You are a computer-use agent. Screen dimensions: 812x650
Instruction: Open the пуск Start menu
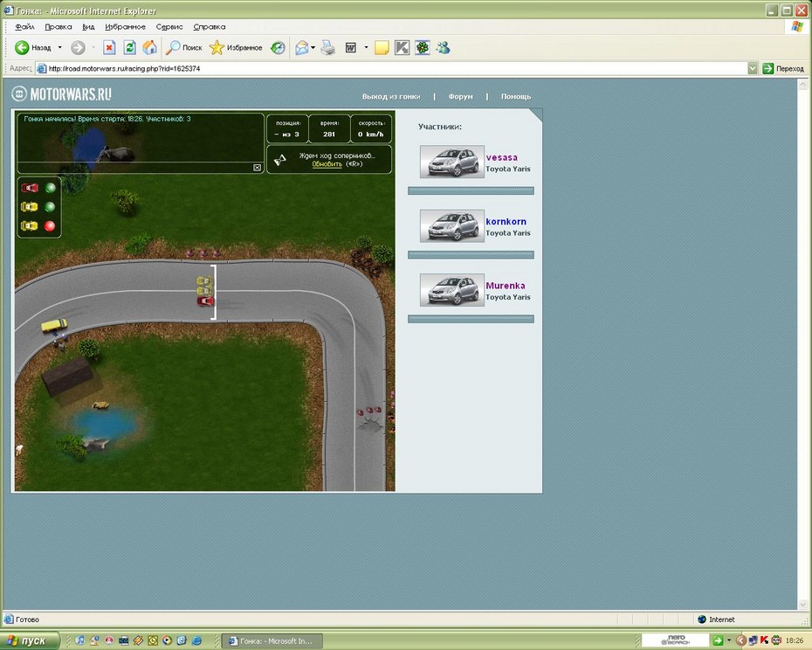point(30,640)
